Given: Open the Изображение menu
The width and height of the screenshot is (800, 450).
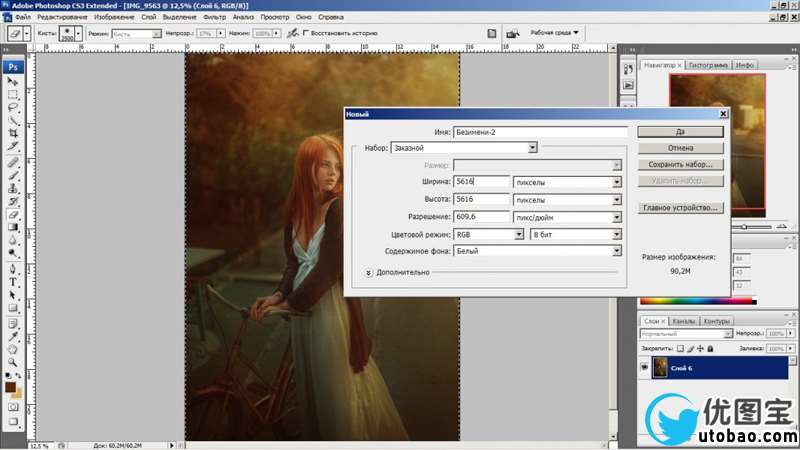Looking at the screenshot, I should coord(114,17).
